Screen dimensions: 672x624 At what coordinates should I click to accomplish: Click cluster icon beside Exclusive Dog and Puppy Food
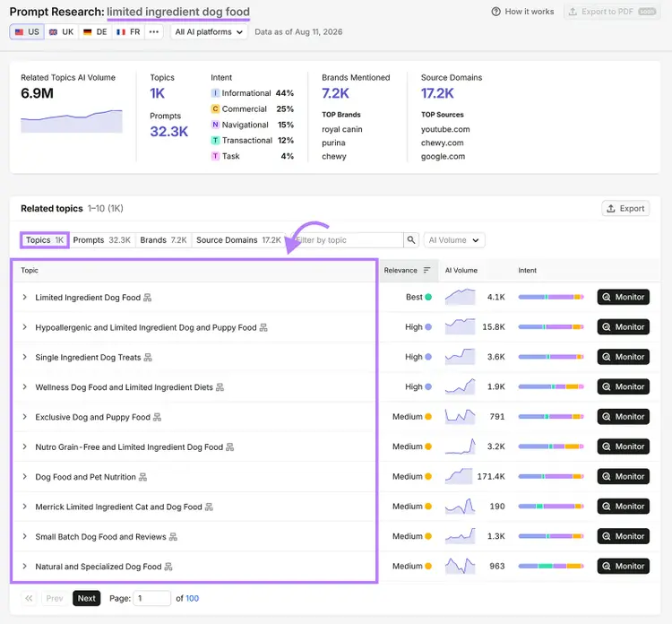point(158,417)
